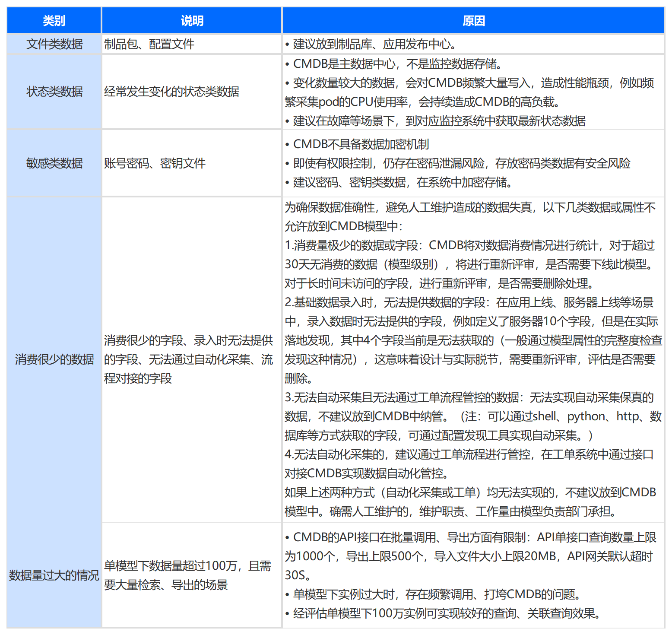The height and width of the screenshot is (635, 672).
Task: Click the line 即使有权限控制，仍存在密码泄漏风险
Action: 458,163
